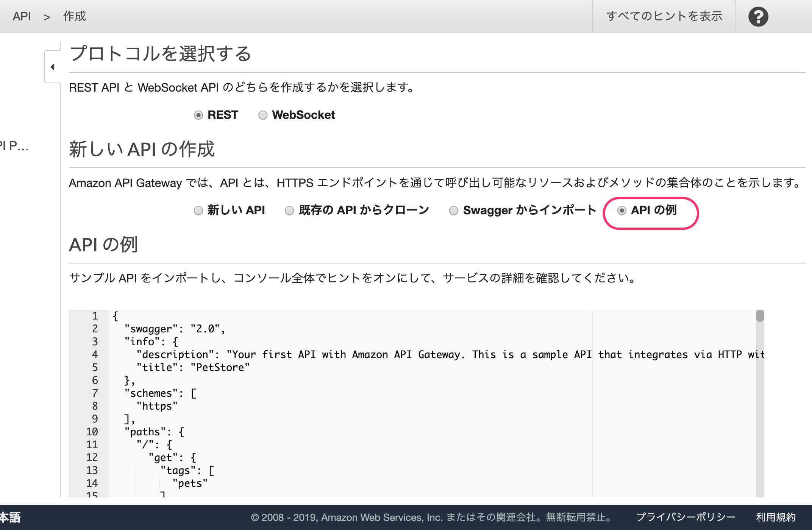Collapse the left navigation panel arrow

coord(53,67)
